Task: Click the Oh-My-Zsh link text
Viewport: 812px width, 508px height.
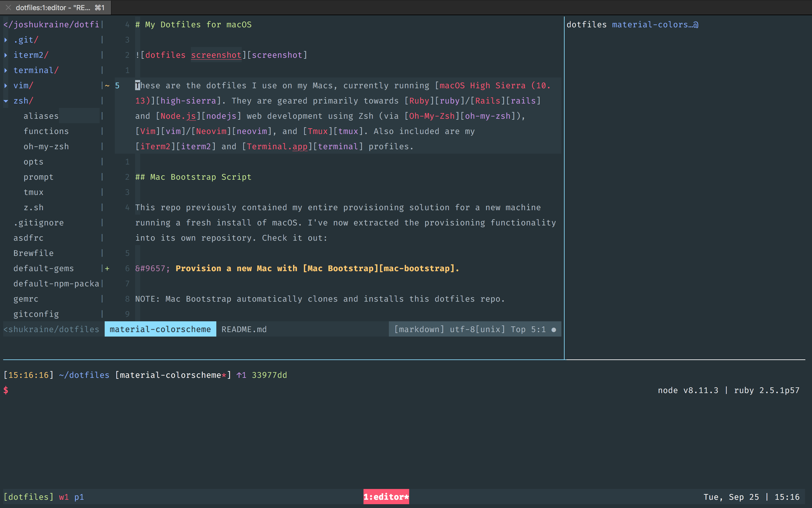Action: tap(432, 116)
